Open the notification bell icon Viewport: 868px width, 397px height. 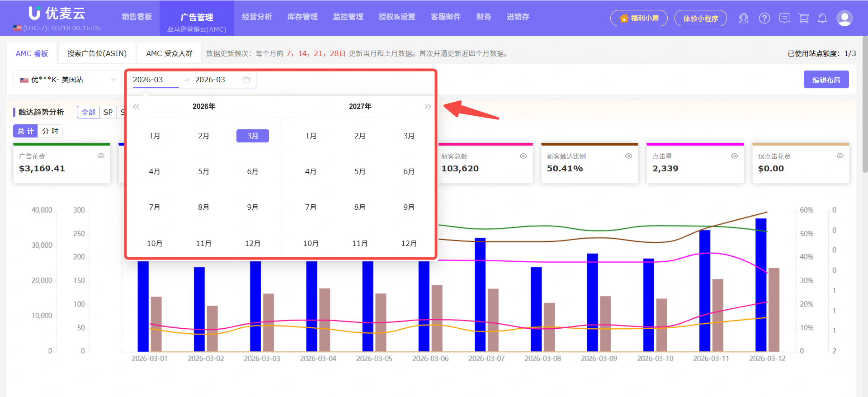(x=822, y=18)
